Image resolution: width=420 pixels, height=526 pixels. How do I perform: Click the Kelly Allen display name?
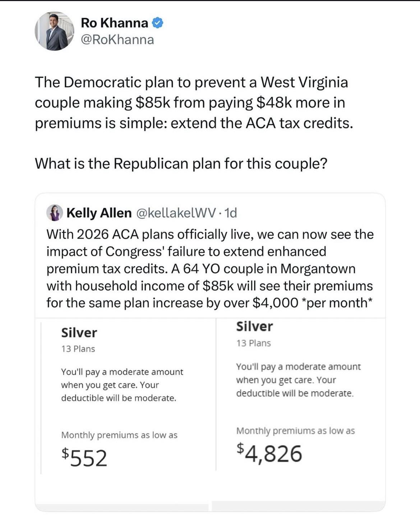click(x=99, y=213)
